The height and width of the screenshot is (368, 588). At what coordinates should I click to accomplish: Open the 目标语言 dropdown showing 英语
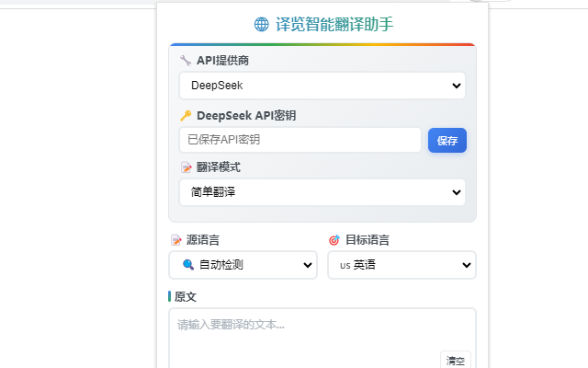402,265
